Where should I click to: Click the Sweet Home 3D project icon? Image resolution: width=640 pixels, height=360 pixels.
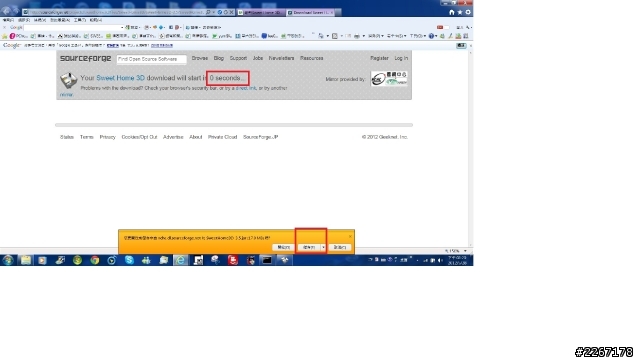(x=68, y=80)
